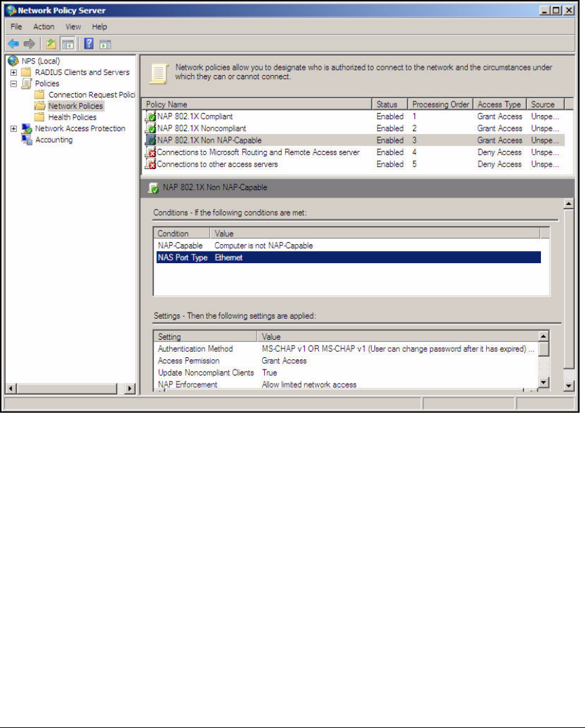
Task: Open the View menu
Action: point(73,26)
